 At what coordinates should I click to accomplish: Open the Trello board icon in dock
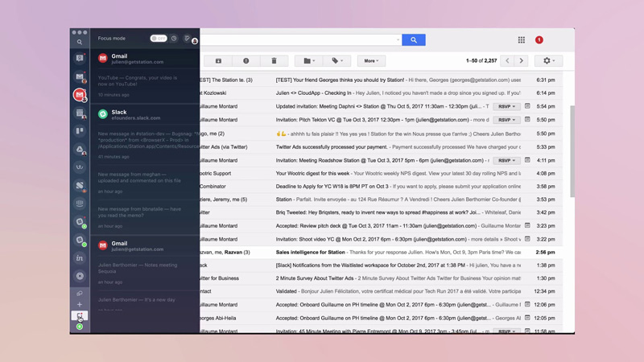(80, 131)
